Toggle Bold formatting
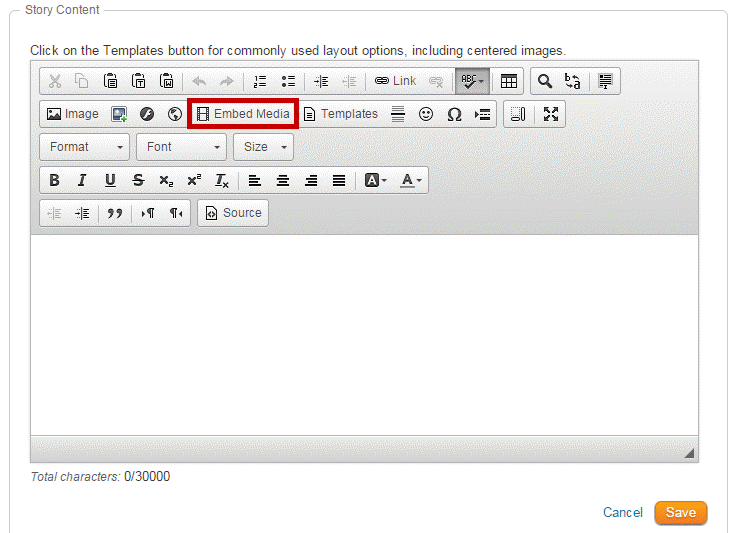734x533 pixels. (x=54, y=180)
